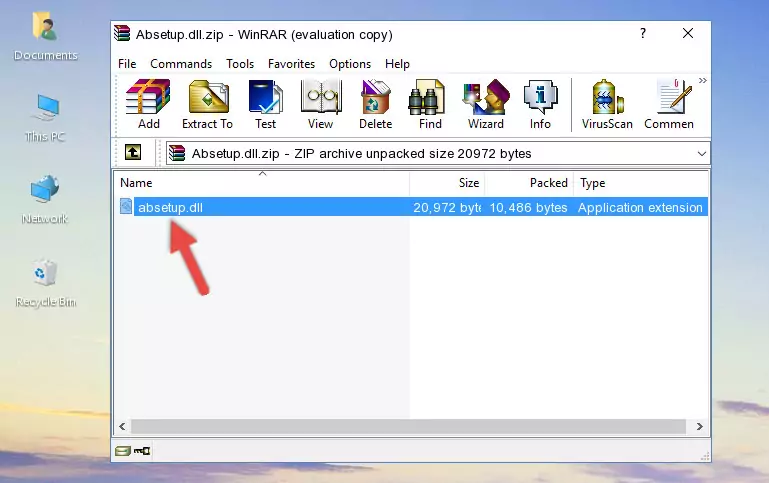Open the Options menu
This screenshot has height=483, width=769.
[350, 64]
